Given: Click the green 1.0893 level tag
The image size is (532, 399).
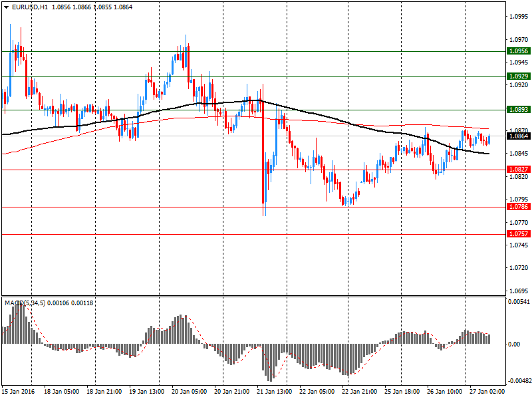Looking at the screenshot, I should [518, 110].
